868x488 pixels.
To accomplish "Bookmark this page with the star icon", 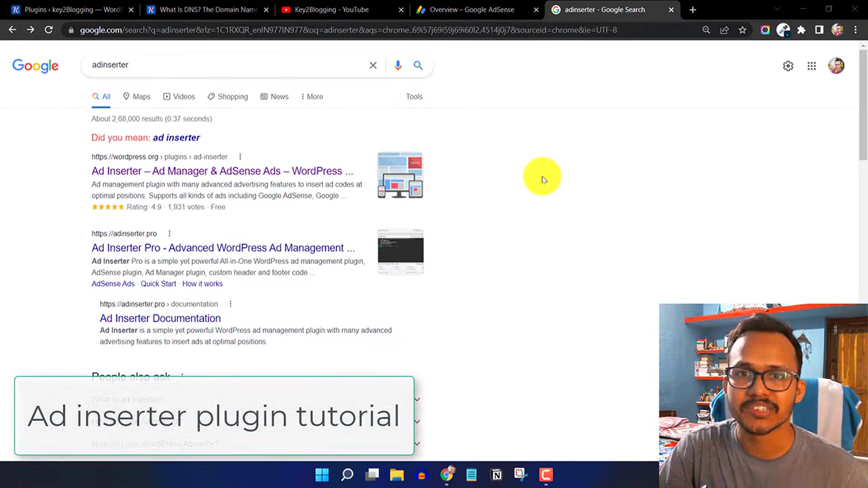I will (742, 30).
